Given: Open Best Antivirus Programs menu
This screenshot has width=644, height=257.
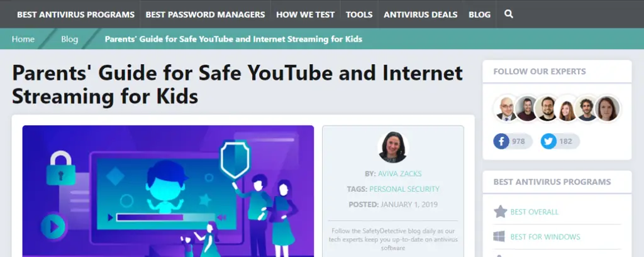Looking at the screenshot, I should [75, 14].
